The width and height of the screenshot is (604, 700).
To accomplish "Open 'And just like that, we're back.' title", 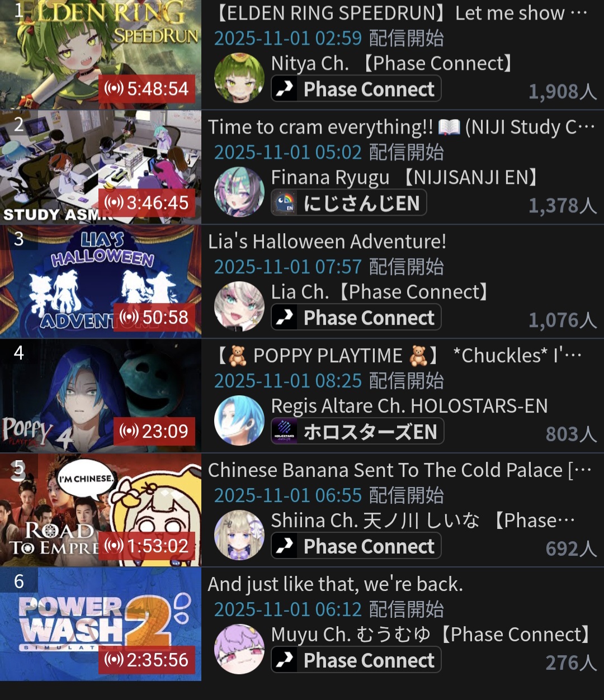I will click(336, 584).
